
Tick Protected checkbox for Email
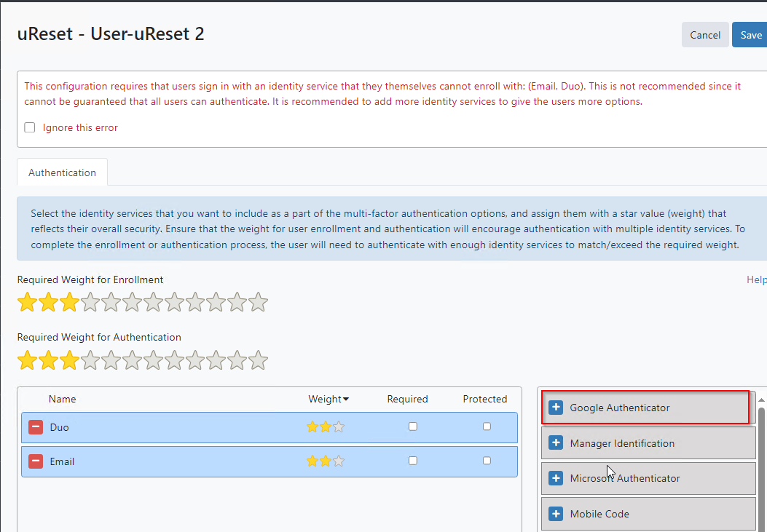pyautogui.click(x=487, y=461)
